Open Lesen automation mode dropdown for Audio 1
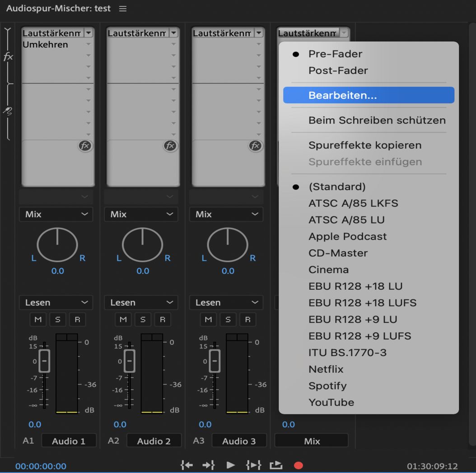The image size is (476, 473). pyautogui.click(x=56, y=302)
